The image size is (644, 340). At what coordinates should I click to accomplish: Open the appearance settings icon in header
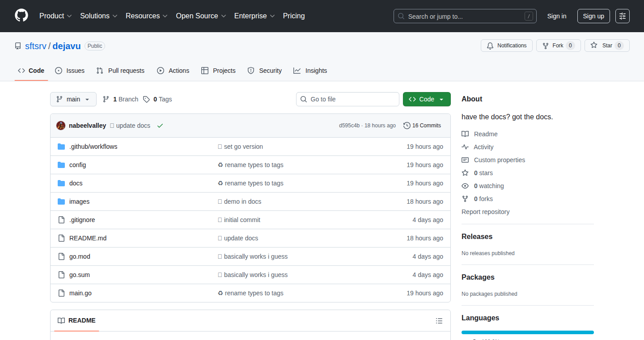click(623, 16)
